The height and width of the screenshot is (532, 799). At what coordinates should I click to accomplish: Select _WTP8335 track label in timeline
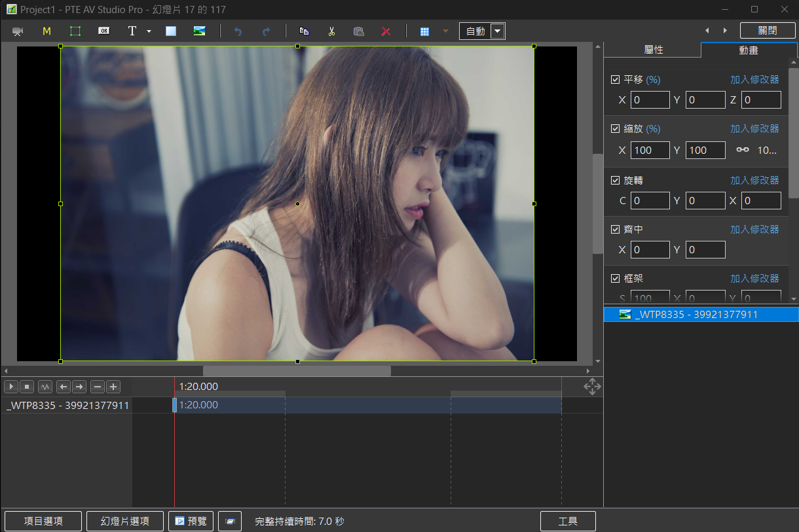click(67, 405)
